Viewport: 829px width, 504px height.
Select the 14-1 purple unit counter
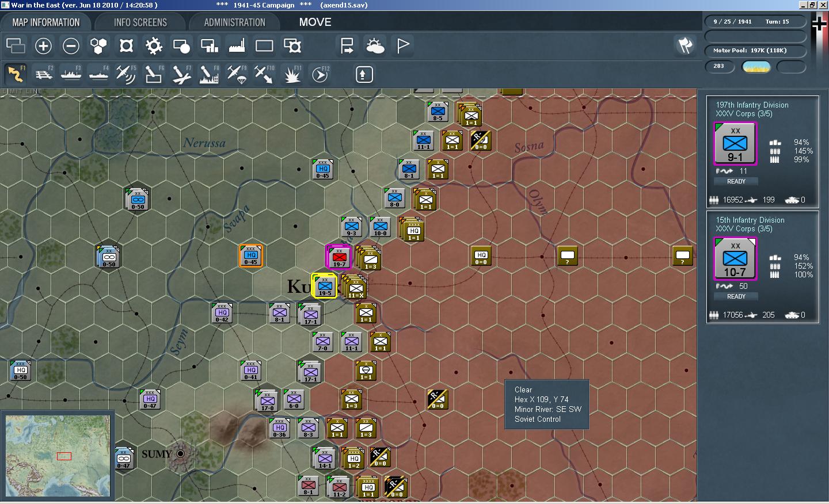(324, 459)
